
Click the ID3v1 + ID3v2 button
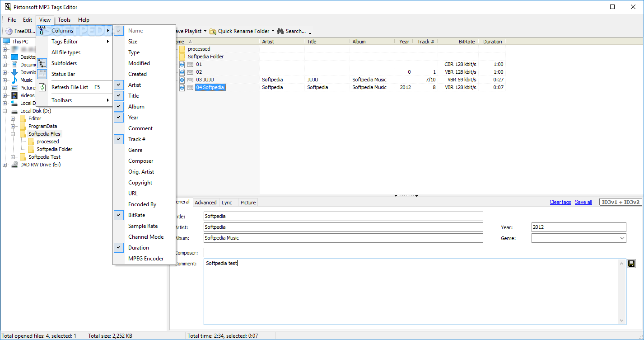click(x=621, y=202)
